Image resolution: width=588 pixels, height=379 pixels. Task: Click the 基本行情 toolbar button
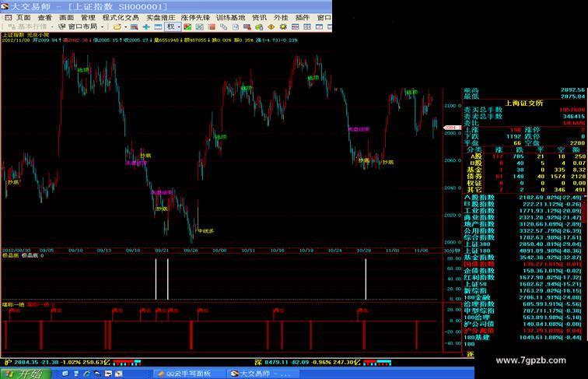[28, 26]
